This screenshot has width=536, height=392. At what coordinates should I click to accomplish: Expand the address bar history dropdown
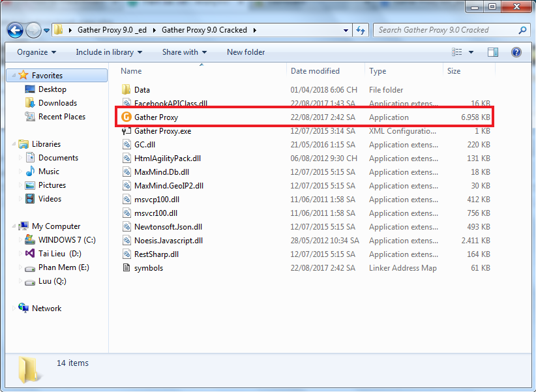click(346, 31)
